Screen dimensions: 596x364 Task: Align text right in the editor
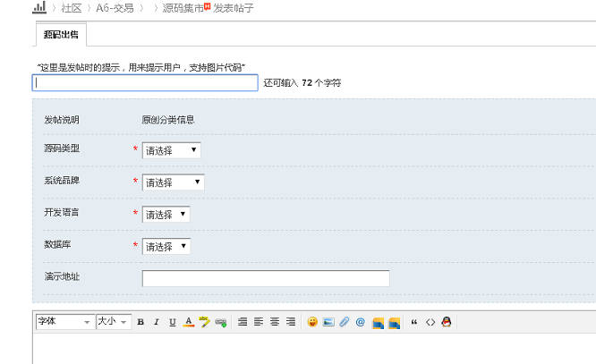coord(291,322)
